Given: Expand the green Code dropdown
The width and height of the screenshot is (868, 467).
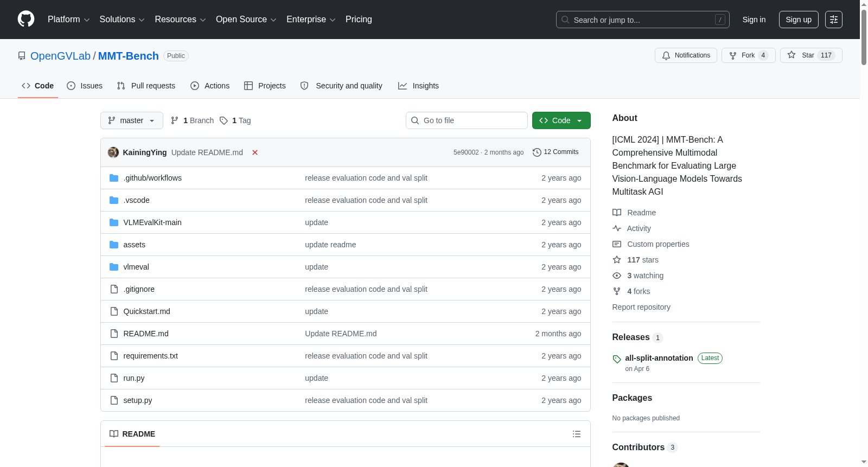Looking at the screenshot, I should click(x=561, y=120).
